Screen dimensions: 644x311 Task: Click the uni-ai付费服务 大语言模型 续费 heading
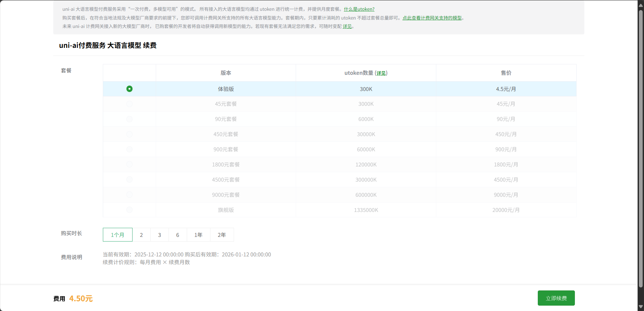[x=108, y=45]
